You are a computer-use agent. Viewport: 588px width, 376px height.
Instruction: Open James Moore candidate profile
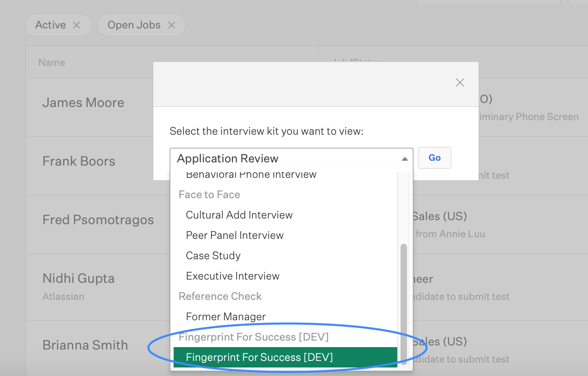click(83, 103)
